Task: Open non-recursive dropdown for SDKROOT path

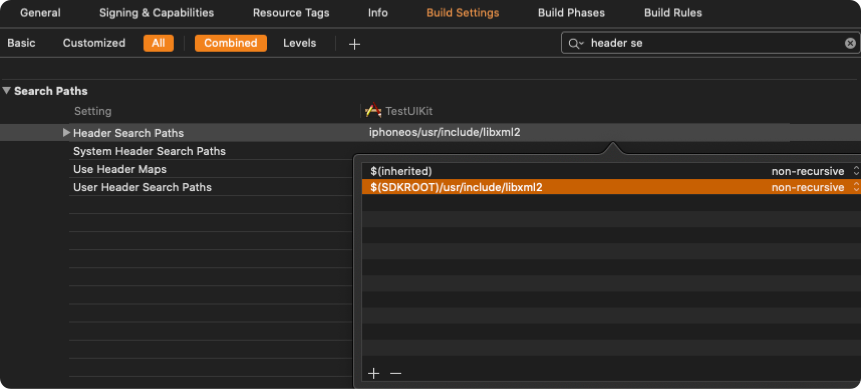Action: point(815,187)
